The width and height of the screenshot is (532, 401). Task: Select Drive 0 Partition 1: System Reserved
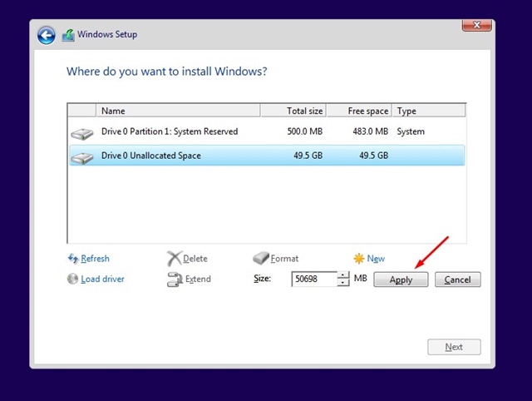point(267,131)
